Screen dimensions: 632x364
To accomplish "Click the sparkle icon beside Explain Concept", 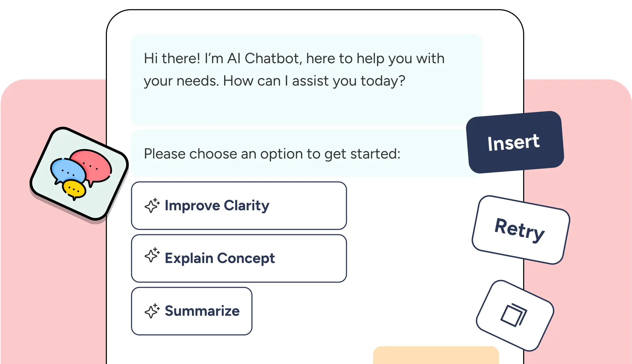I will point(152,255).
